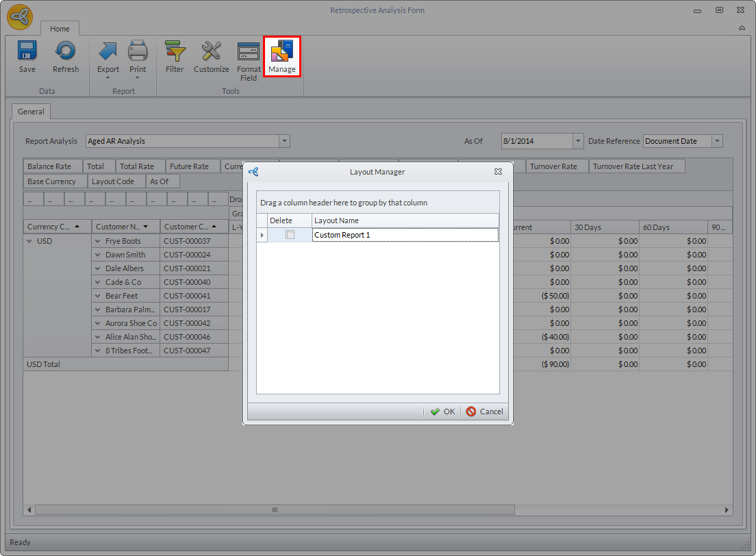Cancel the Layout Manager dialog
This screenshot has width=756, height=556.
(x=485, y=412)
